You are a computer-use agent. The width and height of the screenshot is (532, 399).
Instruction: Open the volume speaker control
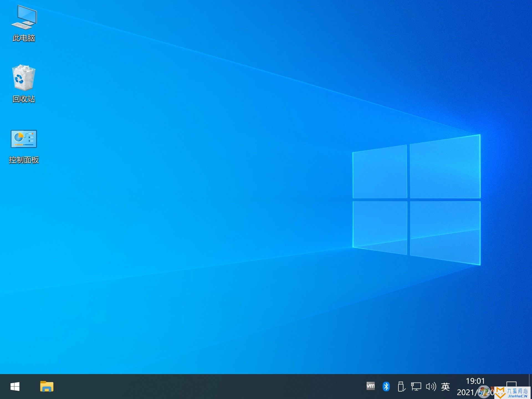pos(431,387)
